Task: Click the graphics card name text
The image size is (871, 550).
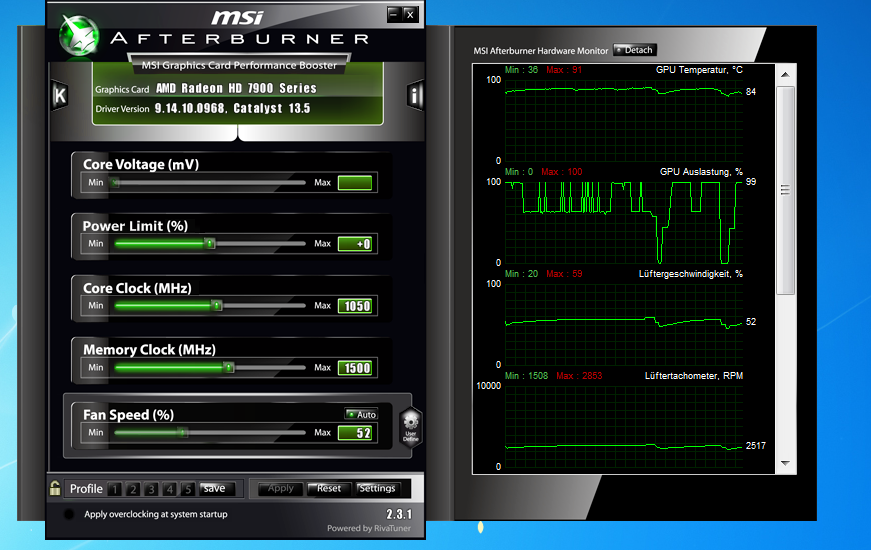Action: pyautogui.click(x=236, y=88)
